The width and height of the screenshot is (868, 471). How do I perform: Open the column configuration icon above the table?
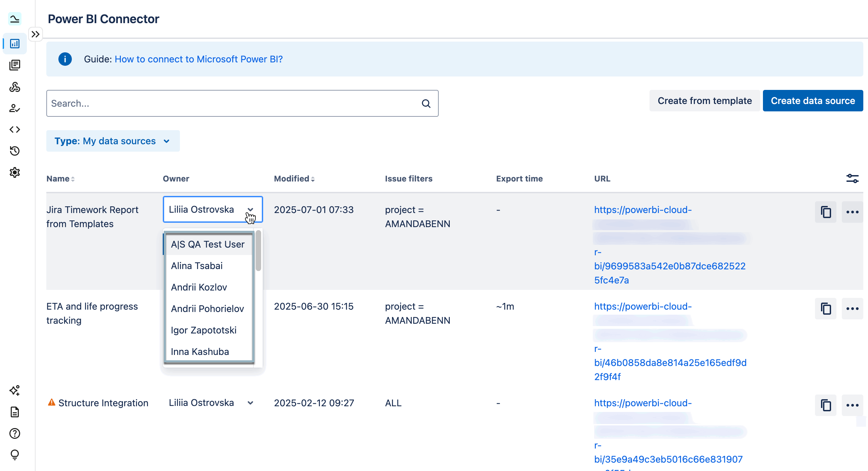pos(853,178)
